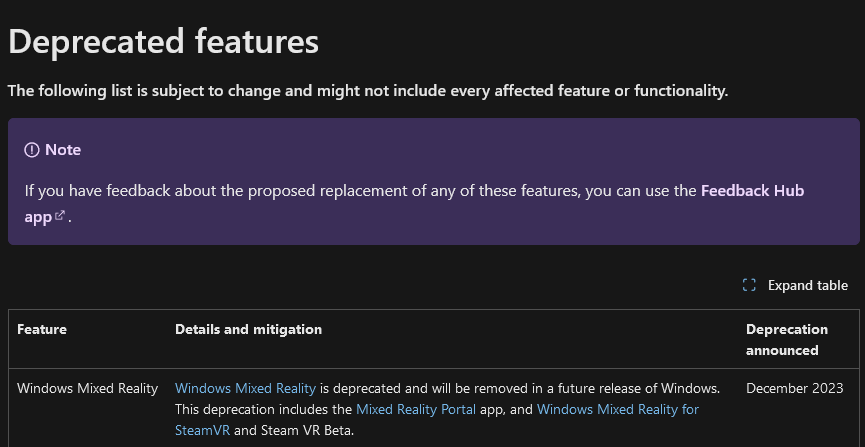Viewport: 865px width, 447px height.
Task: Open the Windows Mixed Reality link in details
Action: tap(245, 389)
